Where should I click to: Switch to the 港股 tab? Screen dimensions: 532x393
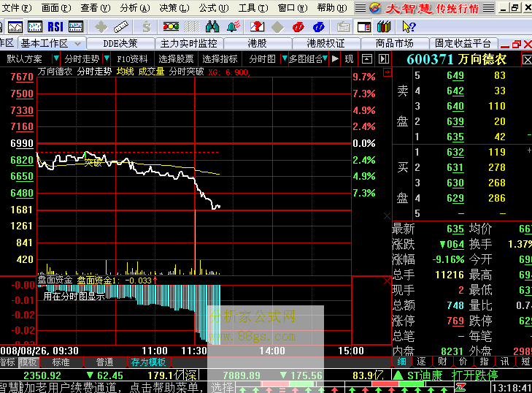(x=257, y=44)
